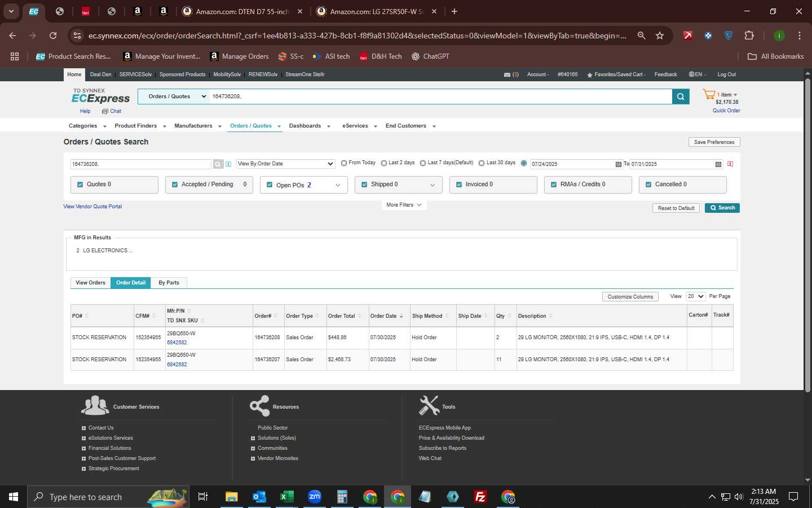Viewport: 812px width, 508px height.
Task: Open the tab search dropdown in Chrome
Action: [11, 11]
